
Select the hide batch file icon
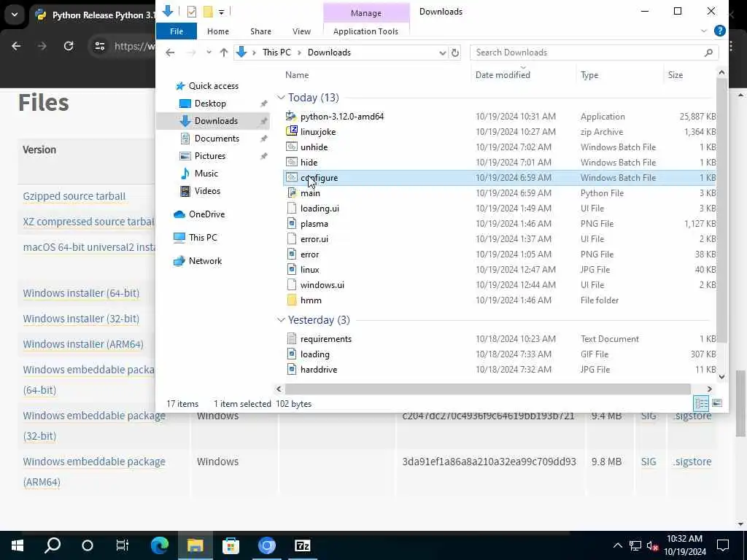coord(291,163)
